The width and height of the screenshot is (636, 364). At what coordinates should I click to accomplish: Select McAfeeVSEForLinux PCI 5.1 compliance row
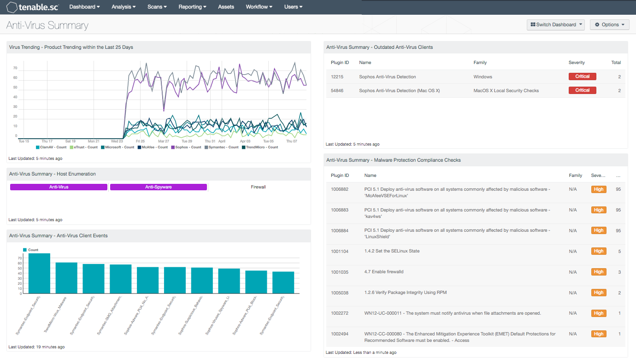(x=476, y=193)
